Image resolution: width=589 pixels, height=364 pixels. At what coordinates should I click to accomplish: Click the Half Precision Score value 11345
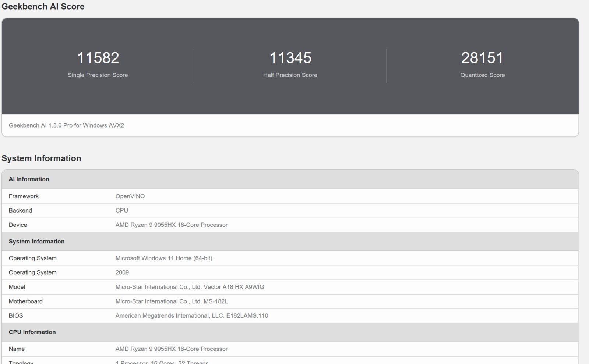[x=290, y=58]
